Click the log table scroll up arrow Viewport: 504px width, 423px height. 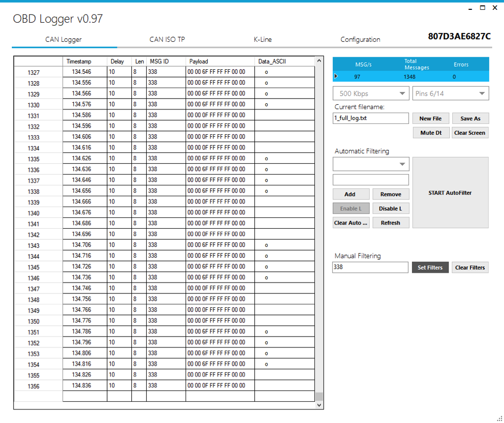pos(319,61)
